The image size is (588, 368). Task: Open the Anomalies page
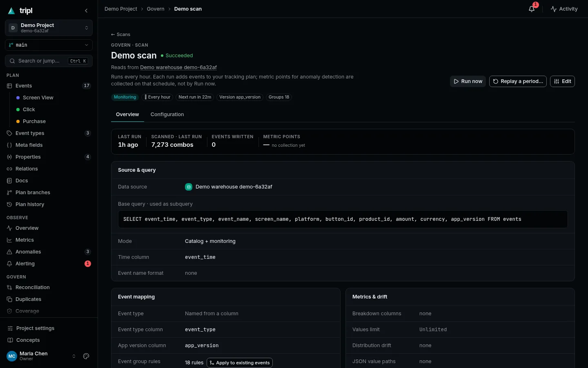(49, 252)
